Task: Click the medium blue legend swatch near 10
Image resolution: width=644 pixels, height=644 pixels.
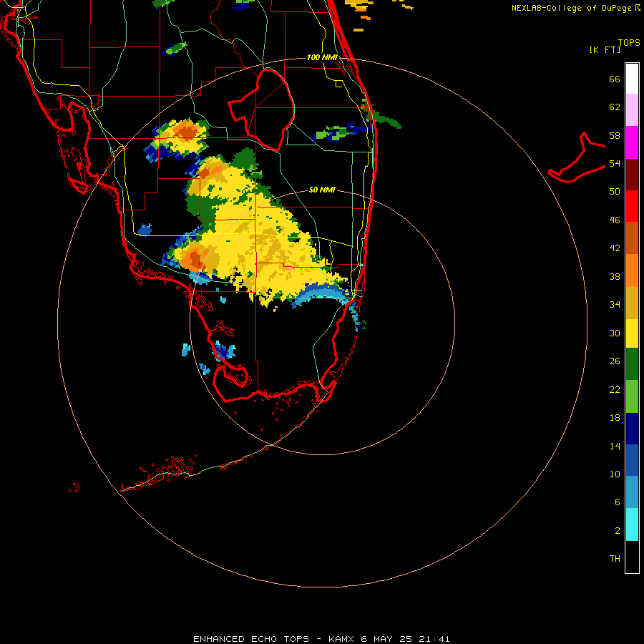Action: [x=632, y=460]
